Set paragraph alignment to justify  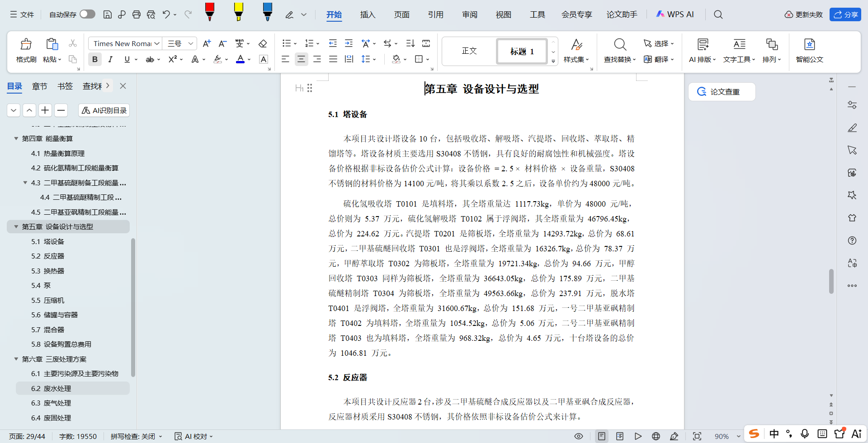click(333, 59)
